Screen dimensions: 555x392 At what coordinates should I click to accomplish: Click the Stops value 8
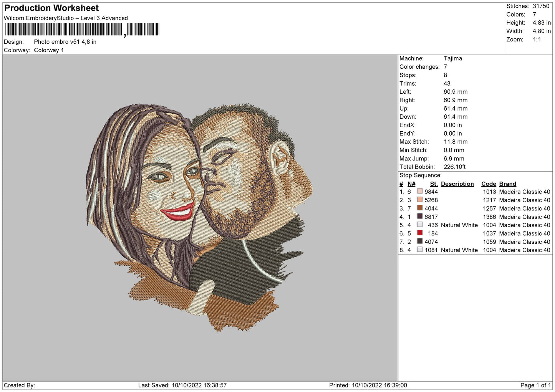(x=445, y=75)
